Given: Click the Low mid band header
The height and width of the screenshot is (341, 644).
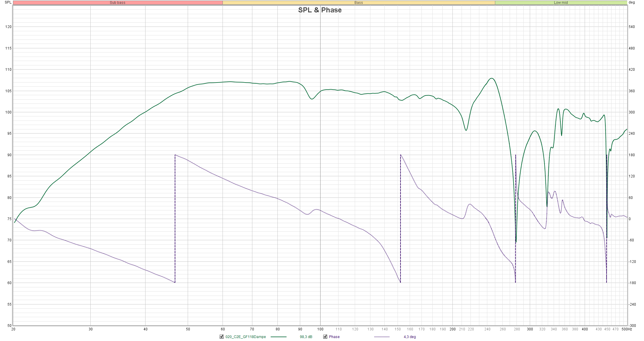Looking at the screenshot, I should [561, 3].
